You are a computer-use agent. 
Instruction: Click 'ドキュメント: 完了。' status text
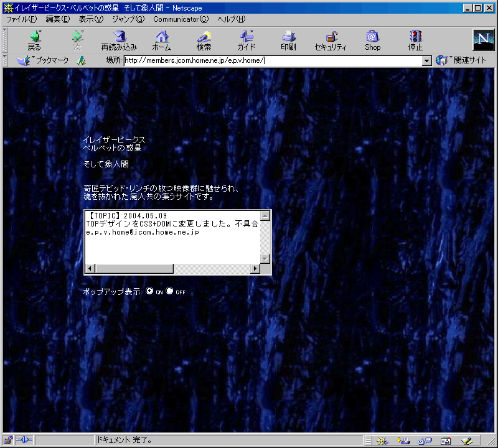pos(124,440)
